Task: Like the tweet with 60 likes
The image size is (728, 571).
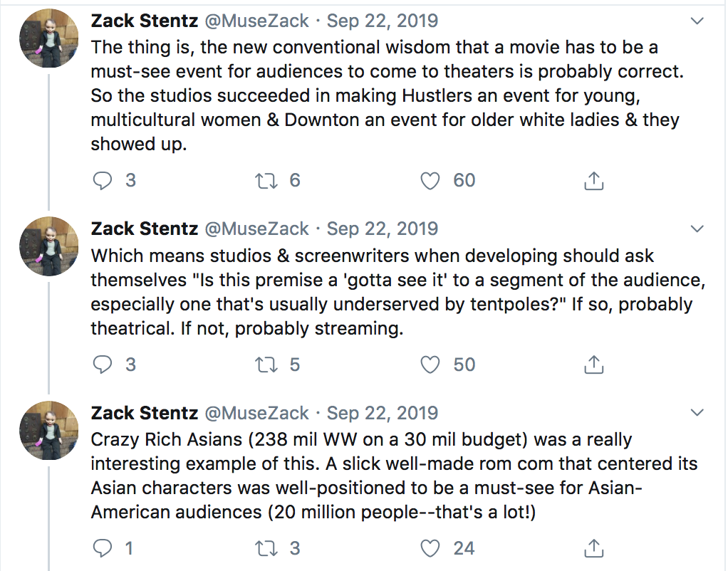Action: [430, 181]
